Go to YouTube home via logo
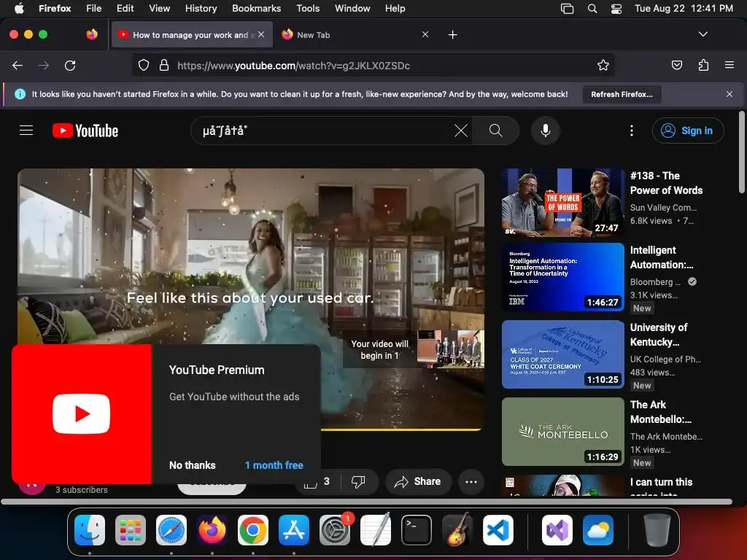 (85, 131)
